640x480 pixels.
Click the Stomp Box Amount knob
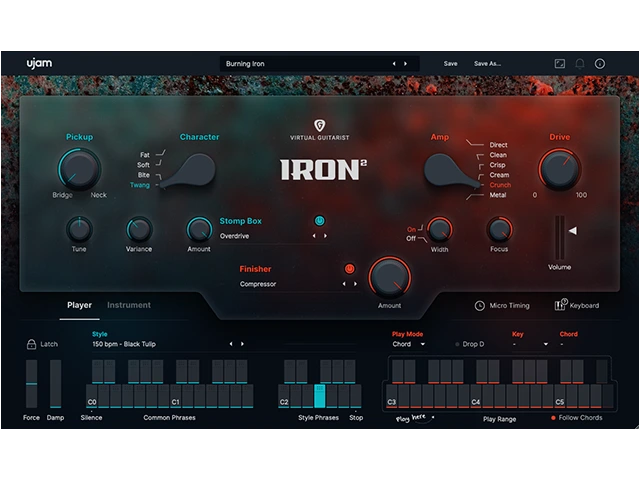199,230
